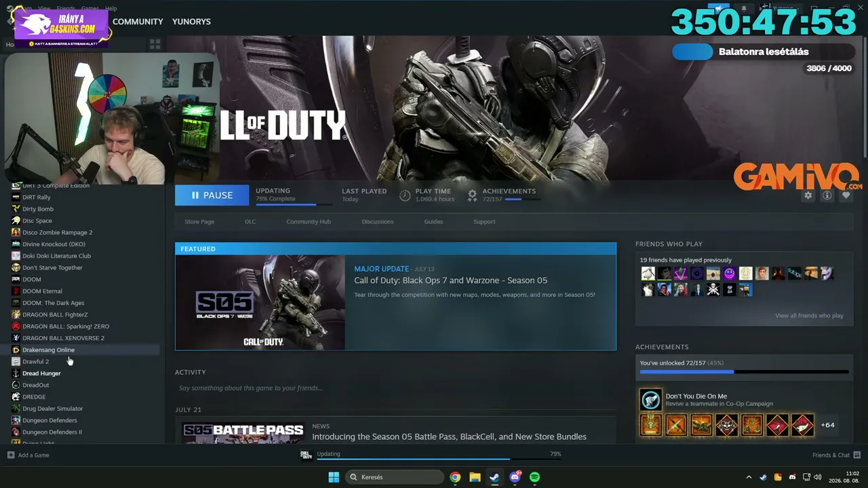This screenshot has width=868, height=488.
Task: Open Achievements 72/157 stat header
Action: point(502,195)
